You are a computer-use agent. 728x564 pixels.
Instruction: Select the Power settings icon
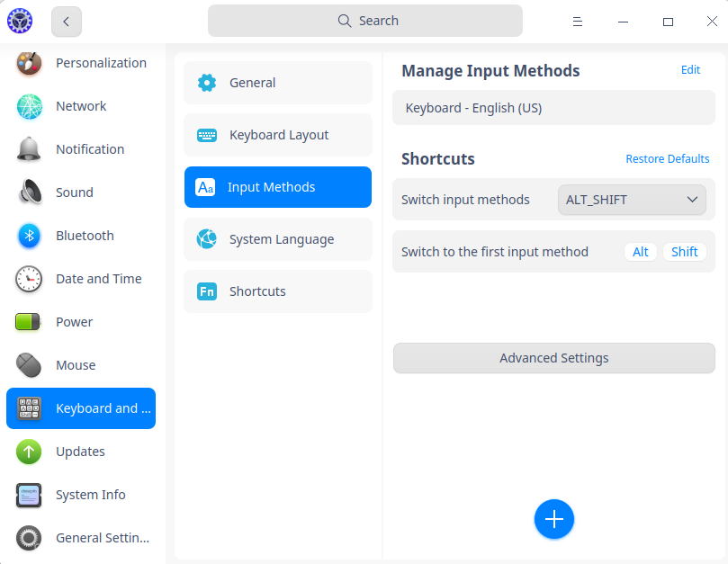pyautogui.click(x=28, y=321)
